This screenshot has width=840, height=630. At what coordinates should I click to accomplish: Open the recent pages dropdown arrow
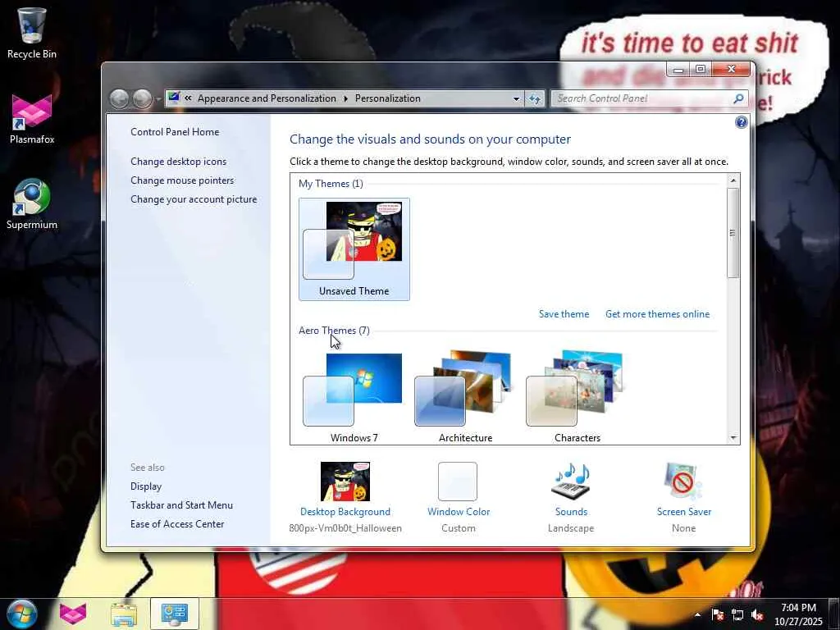pyautogui.click(x=158, y=99)
